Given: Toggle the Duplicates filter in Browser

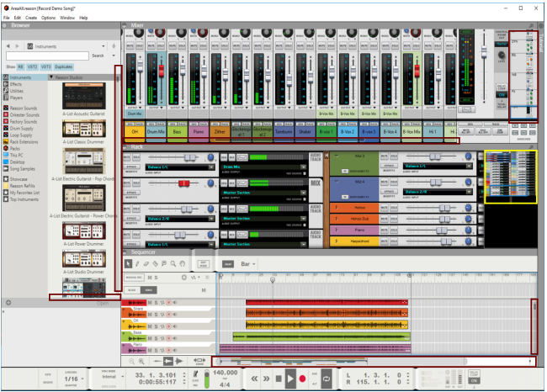Looking at the screenshot, I should pyautogui.click(x=63, y=67).
